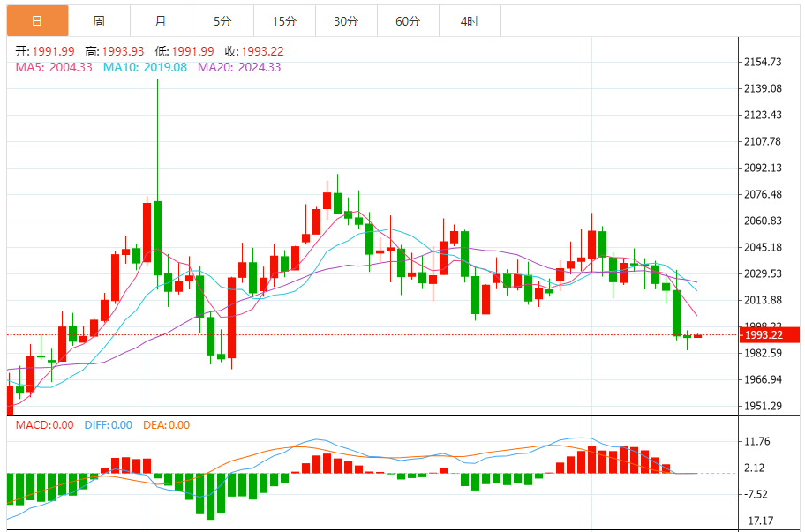Click the -17.17 MACD axis label
This screenshot has height=532, width=805.
pos(758,521)
